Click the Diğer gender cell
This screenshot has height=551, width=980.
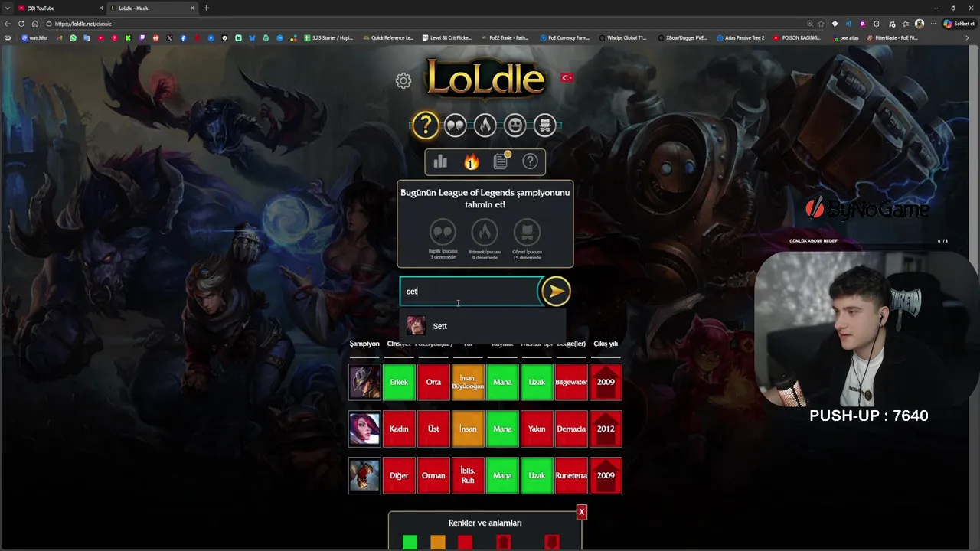pyautogui.click(x=399, y=475)
